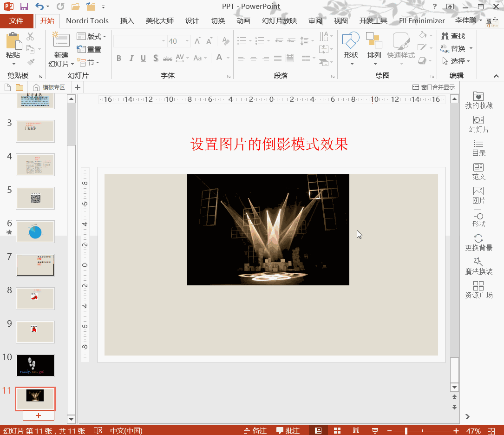Screen dimensions: 504x435
Task: Click user account name 李佳鹏
Action: tap(466, 20)
